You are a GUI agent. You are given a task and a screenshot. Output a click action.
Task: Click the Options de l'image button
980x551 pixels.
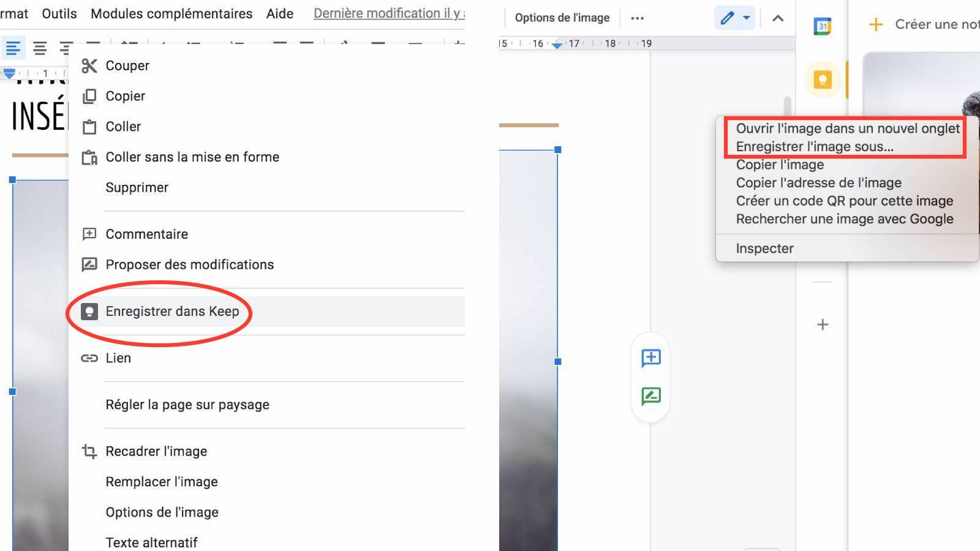tap(561, 17)
